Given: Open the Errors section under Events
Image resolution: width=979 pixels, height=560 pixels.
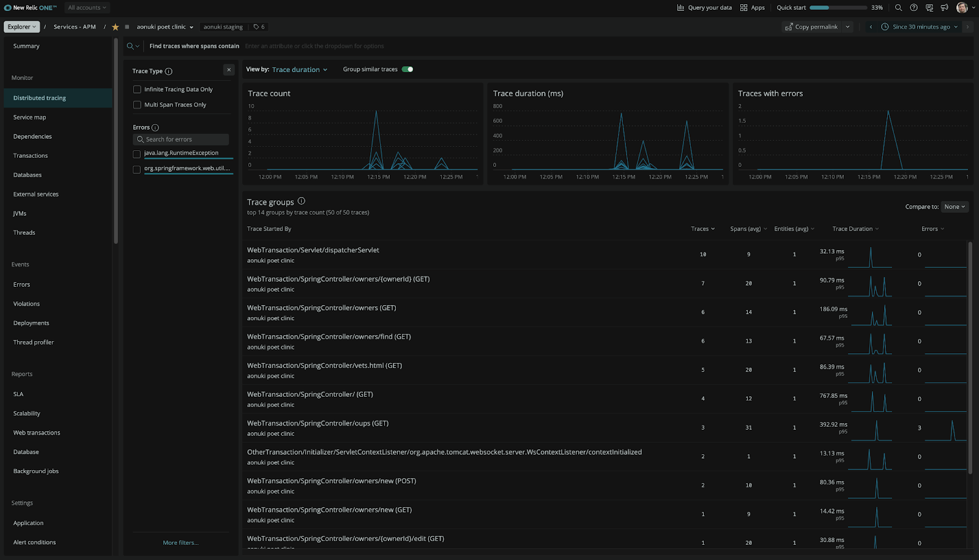Looking at the screenshot, I should pos(21,284).
